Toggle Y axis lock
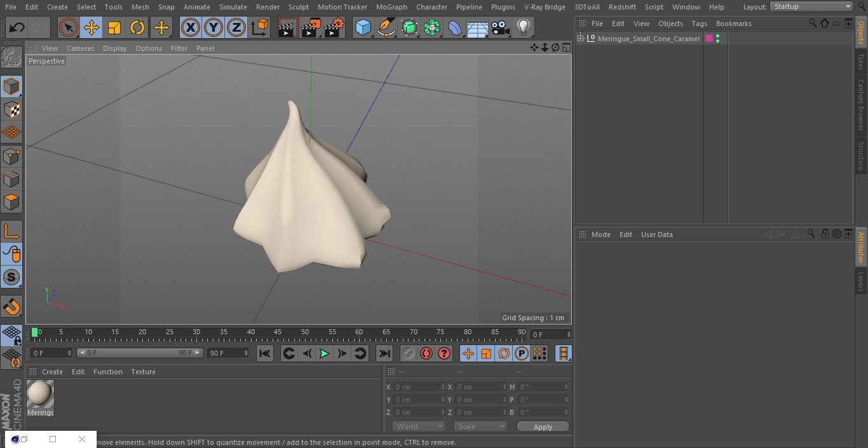This screenshot has width=868, height=448. [x=214, y=28]
